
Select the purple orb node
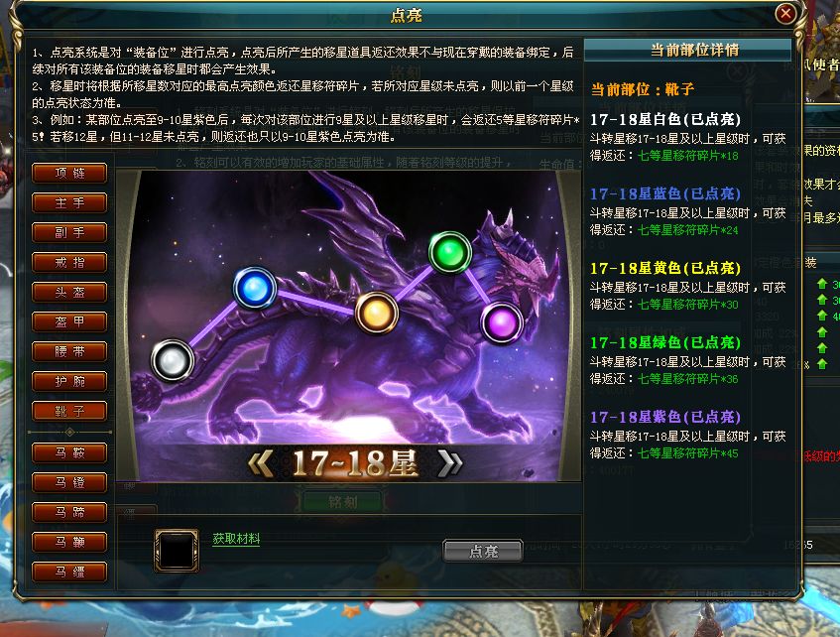[502, 322]
